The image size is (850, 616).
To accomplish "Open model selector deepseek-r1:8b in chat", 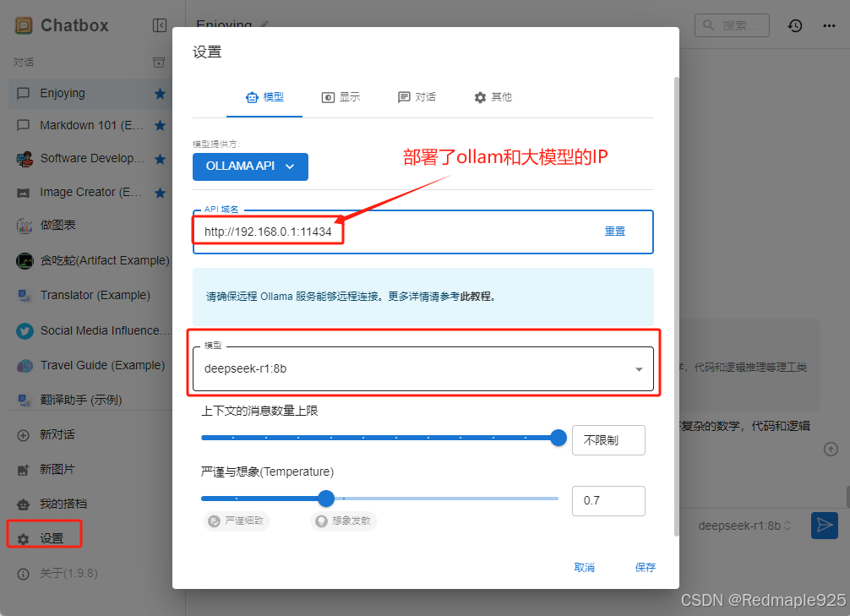I will (x=744, y=526).
